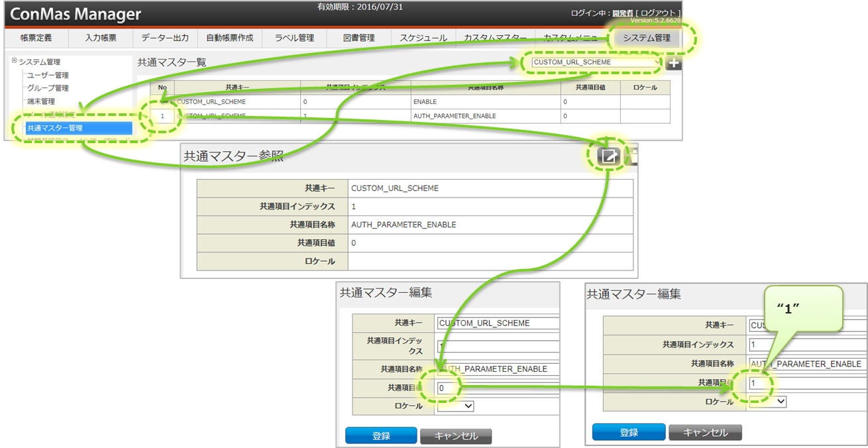Click the plus icon to add a common master
868x448 pixels.
(x=673, y=64)
